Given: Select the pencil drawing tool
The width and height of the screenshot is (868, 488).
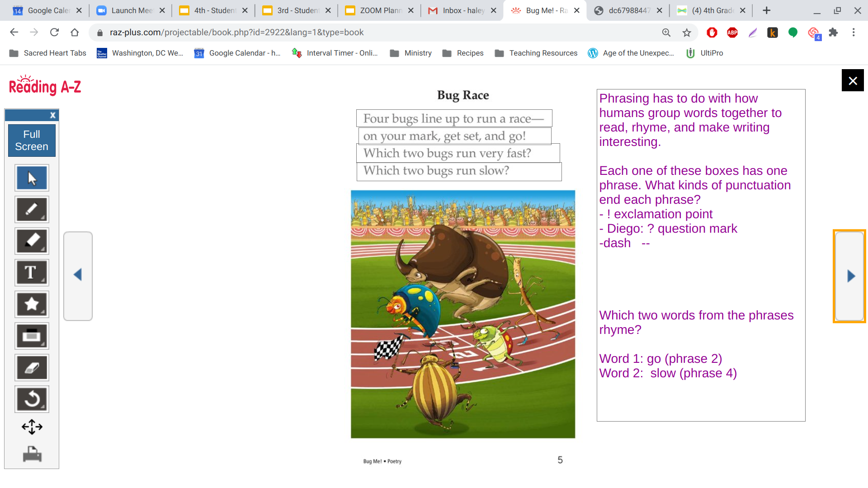Looking at the screenshot, I should point(32,210).
